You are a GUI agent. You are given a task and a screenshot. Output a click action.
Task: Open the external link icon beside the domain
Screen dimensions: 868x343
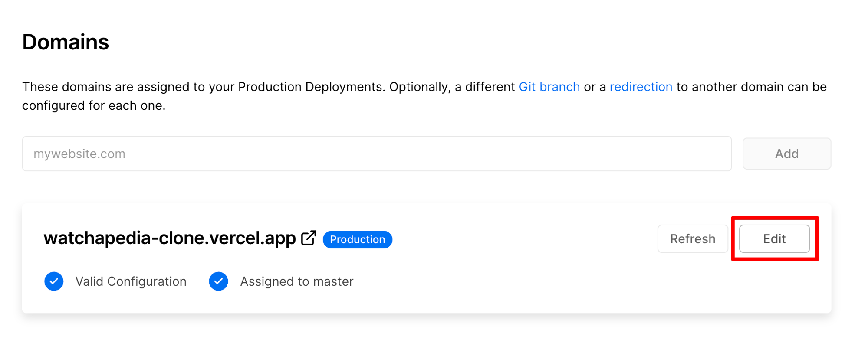pyautogui.click(x=309, y=238)
